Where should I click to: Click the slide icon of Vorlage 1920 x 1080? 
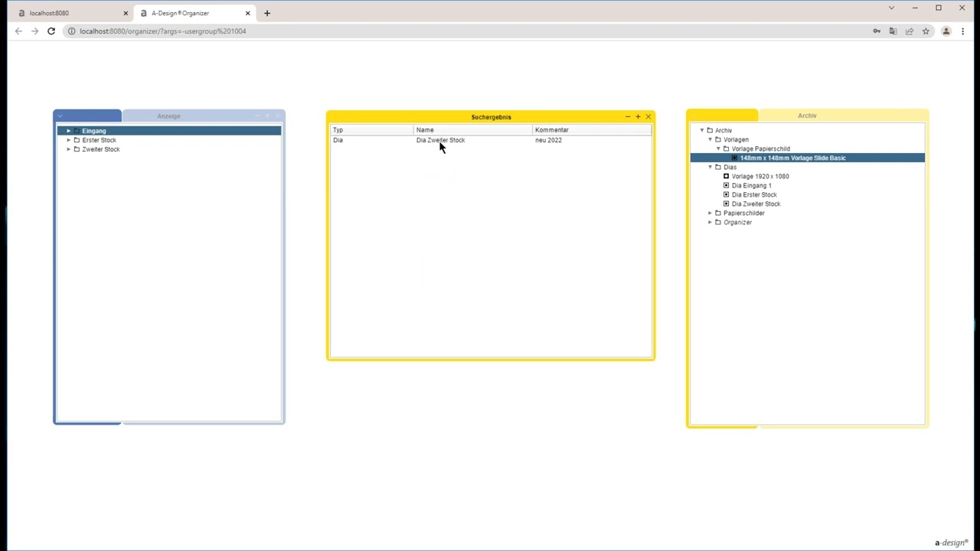click(x=726, y=176)
